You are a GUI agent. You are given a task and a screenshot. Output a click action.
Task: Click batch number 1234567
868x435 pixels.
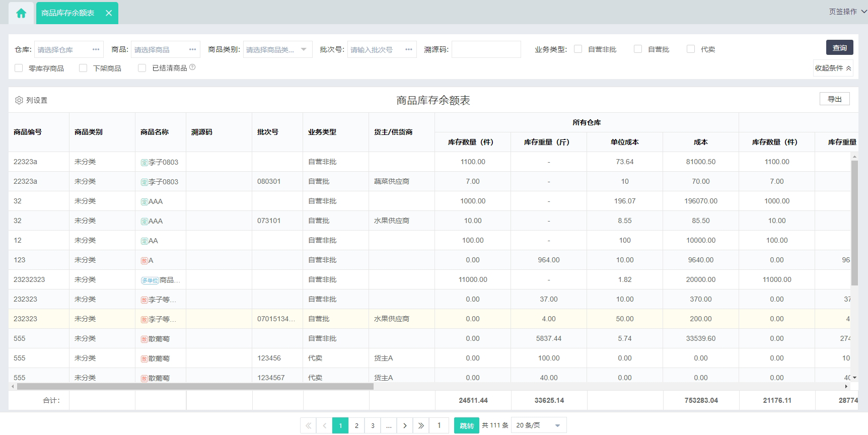click(x=271, y=378)
